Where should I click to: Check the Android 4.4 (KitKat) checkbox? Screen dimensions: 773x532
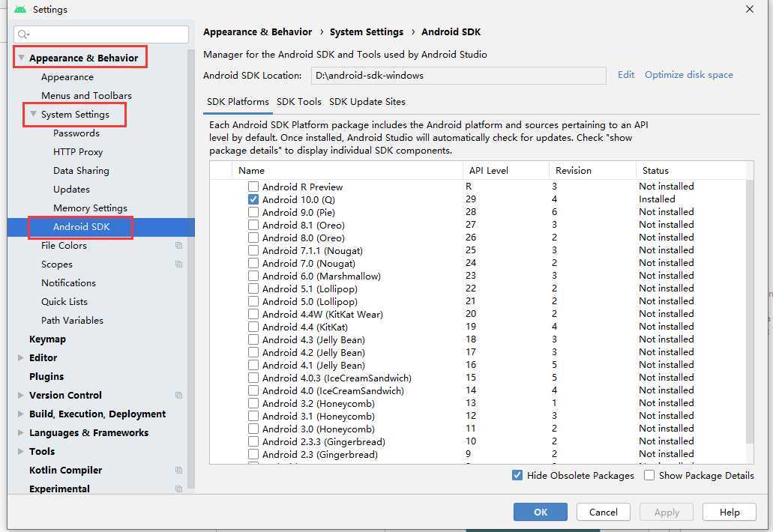click(x=253, y=327)
